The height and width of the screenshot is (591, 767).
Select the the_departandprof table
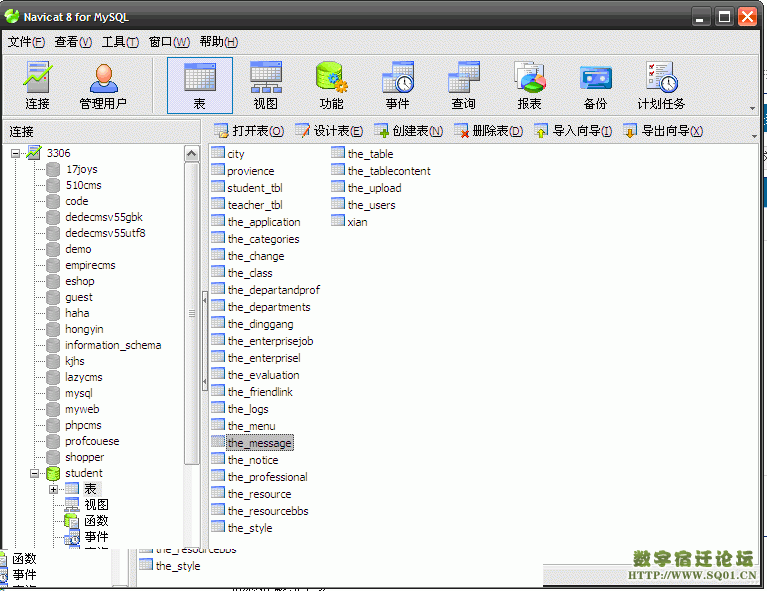coord(274,290)
